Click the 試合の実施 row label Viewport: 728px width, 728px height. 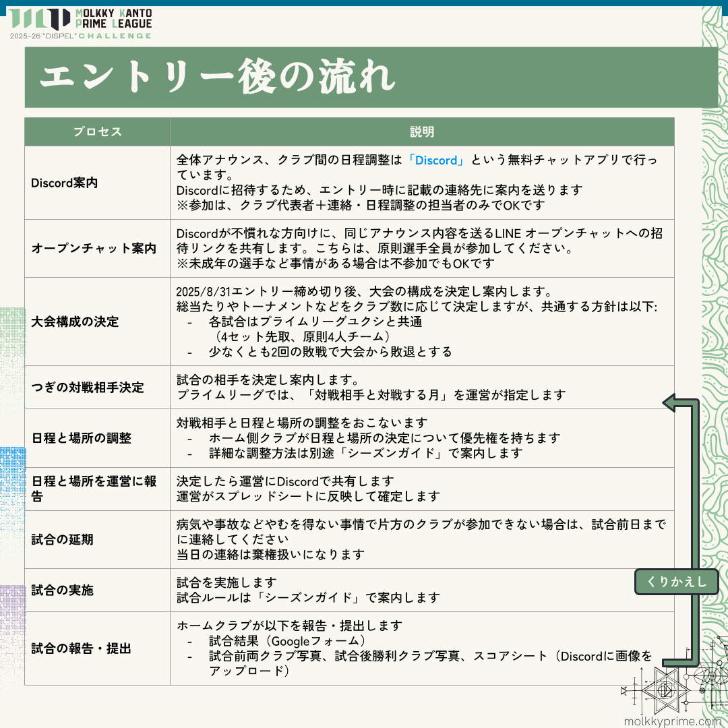click(x=62, y=590)
